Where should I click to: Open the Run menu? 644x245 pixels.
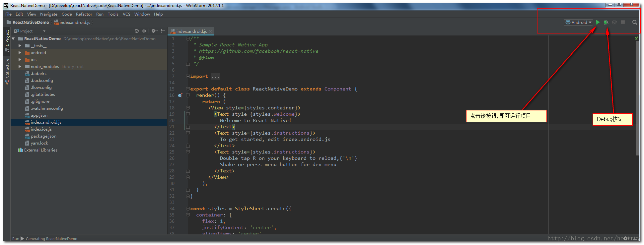pos(100,14)
